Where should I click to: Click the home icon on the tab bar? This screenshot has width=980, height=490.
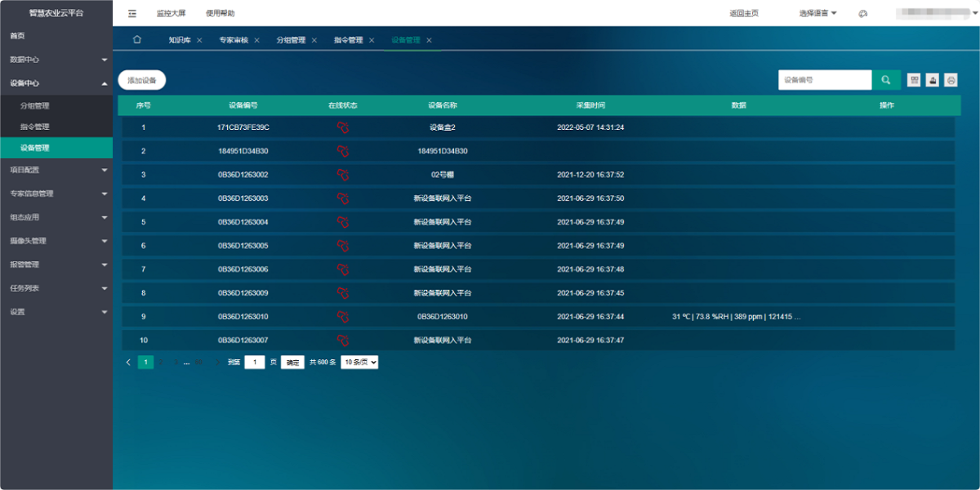click(x=136, y=39)
